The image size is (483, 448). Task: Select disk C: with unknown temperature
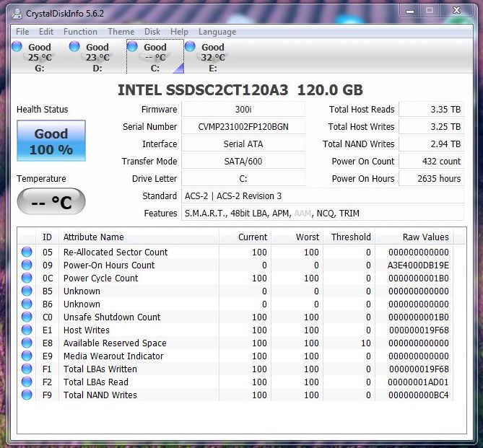[x=155, y=57]
